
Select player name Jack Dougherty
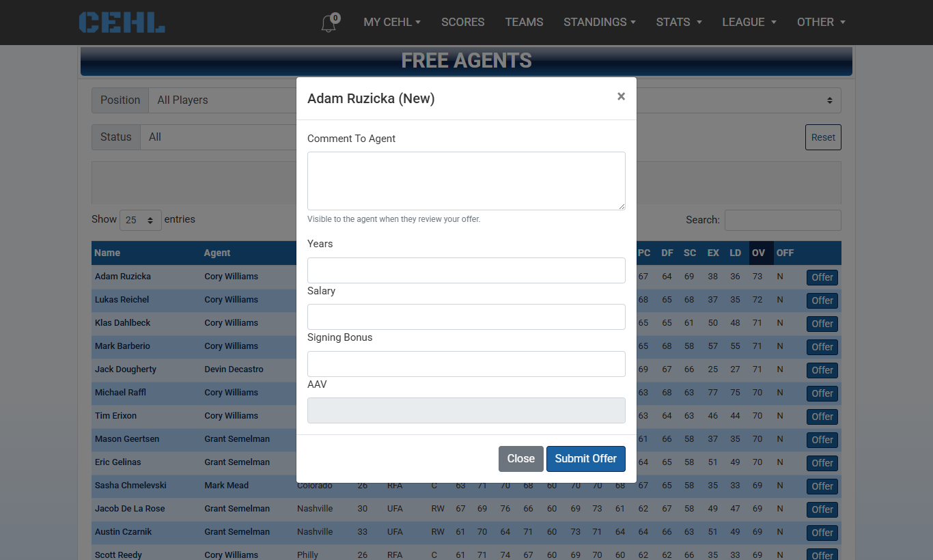click(126, 369)
